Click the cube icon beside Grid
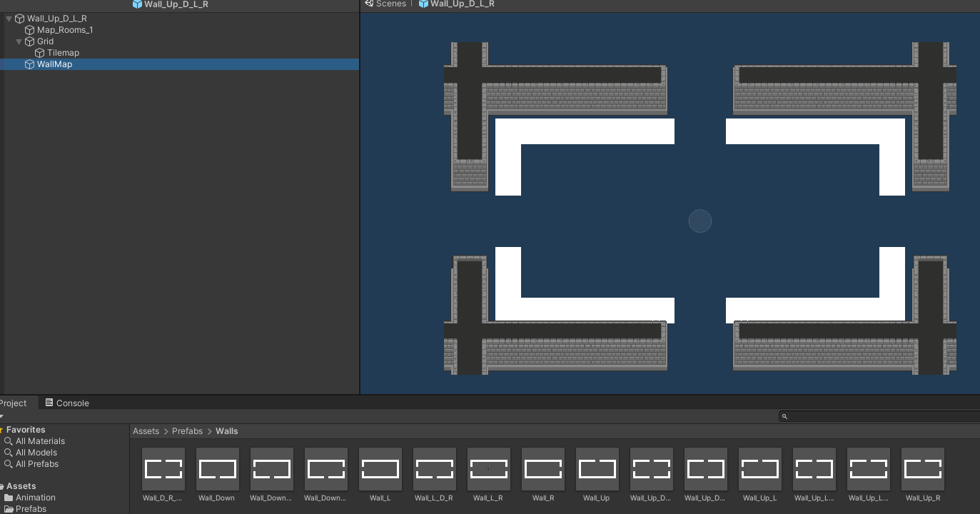The height and width of the screenshot is (514, 980). 29,41
